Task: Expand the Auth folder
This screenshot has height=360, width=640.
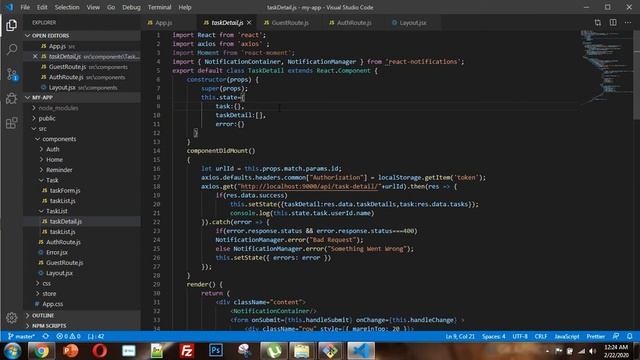Action: coord(53,149)
